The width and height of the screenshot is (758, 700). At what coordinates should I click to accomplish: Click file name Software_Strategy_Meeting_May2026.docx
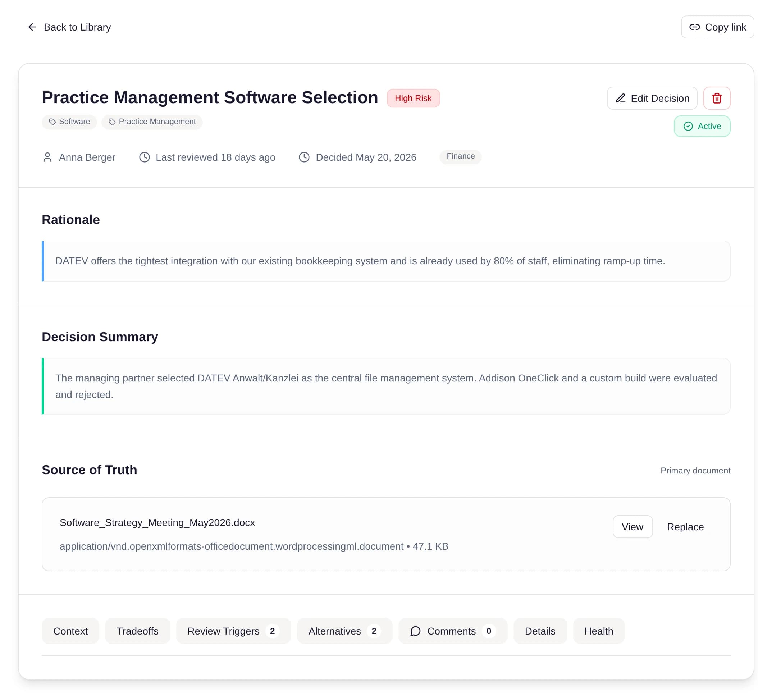point(157,523)
